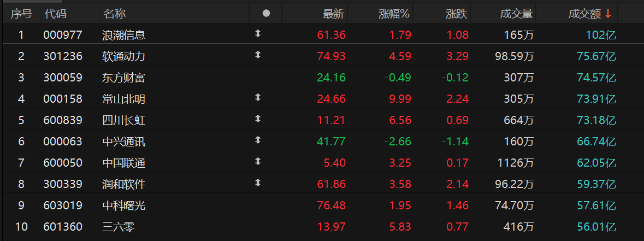
Task: Click latest price 24.16 of 东方财富
Action: 332,78
